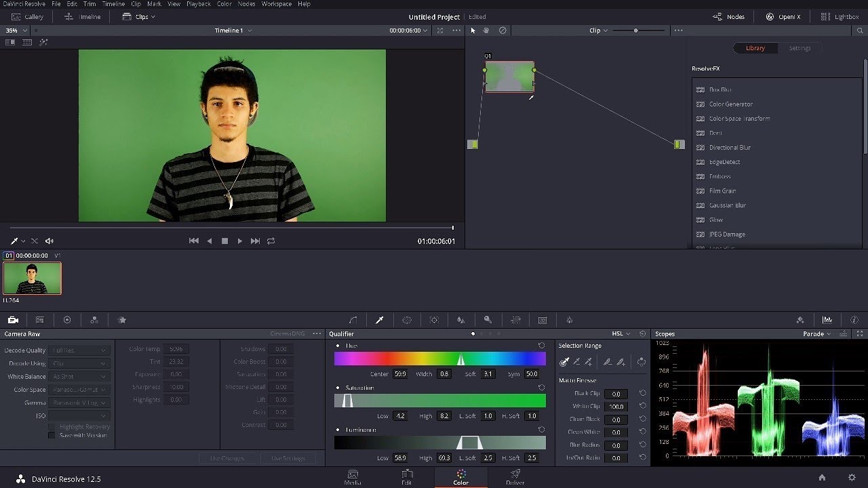Open the Color Space dropdown
868x488 pixels.
80,390
